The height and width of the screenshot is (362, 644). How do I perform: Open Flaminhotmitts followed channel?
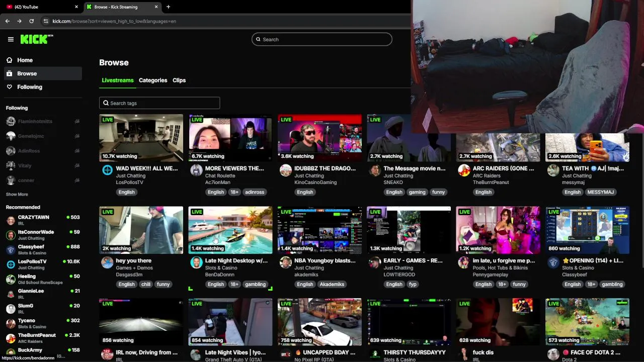[42, 121]
